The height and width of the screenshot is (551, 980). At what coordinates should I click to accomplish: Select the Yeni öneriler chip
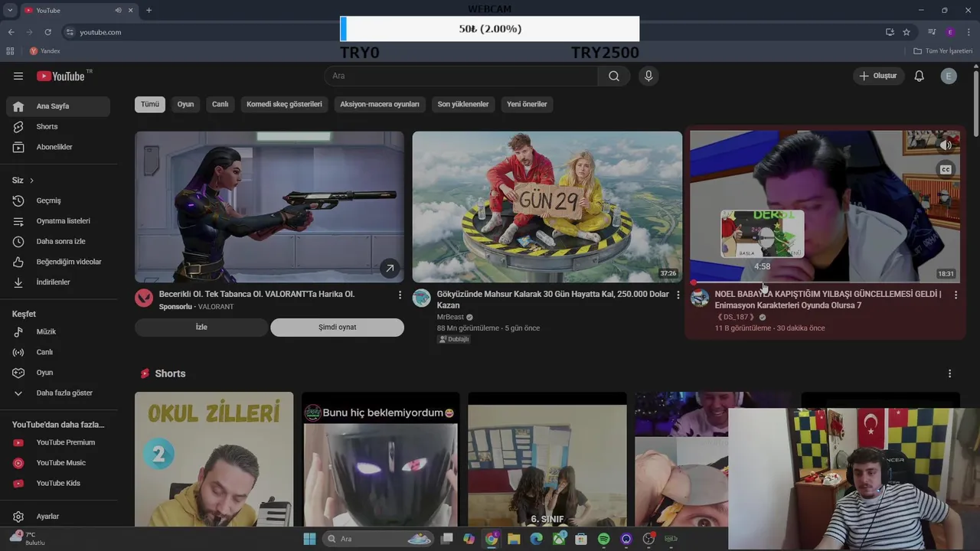(x=527, y=104)
